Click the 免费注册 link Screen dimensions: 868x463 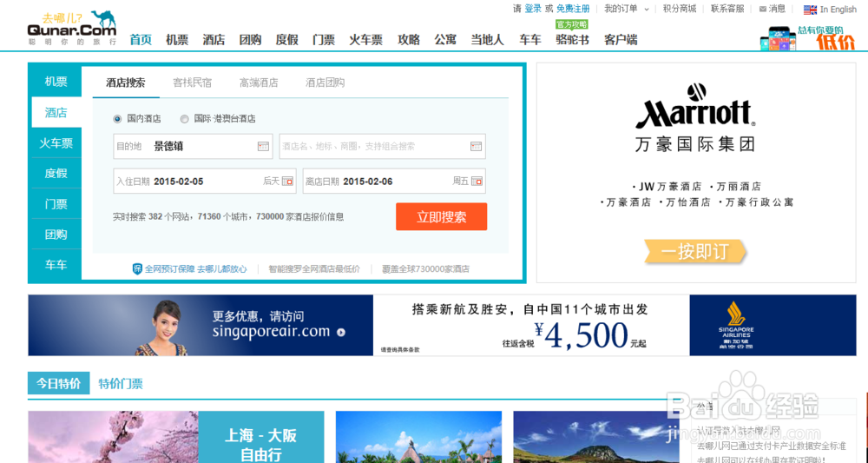pyautogui.click(x=573, y=9)
